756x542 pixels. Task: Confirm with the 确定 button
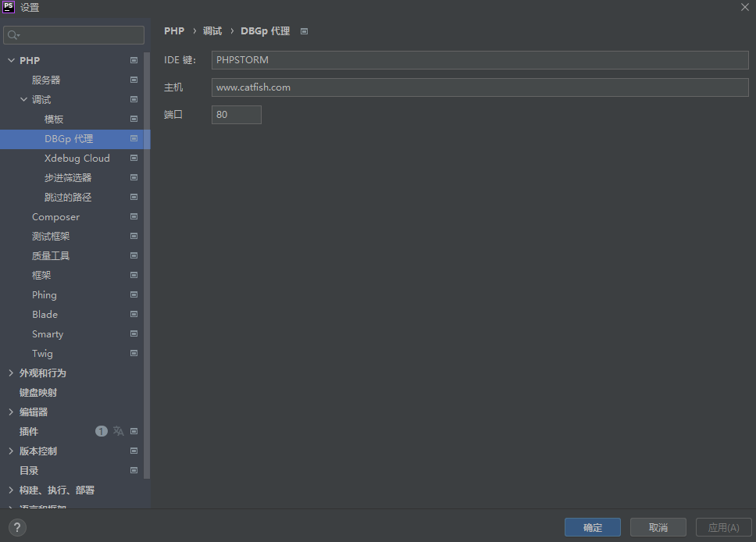coord(593,527)
